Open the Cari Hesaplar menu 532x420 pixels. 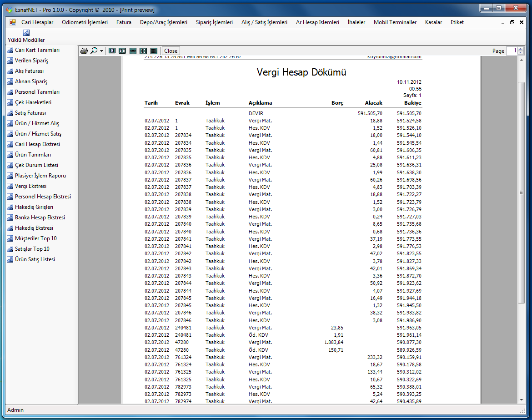click(37, 22)
